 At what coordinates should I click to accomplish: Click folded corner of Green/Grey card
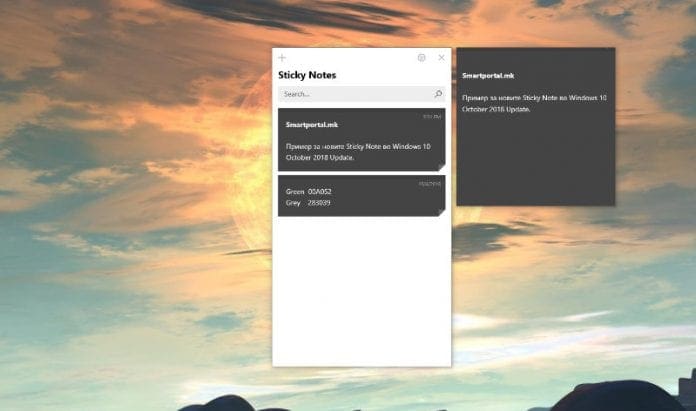[x=440, y=212]
